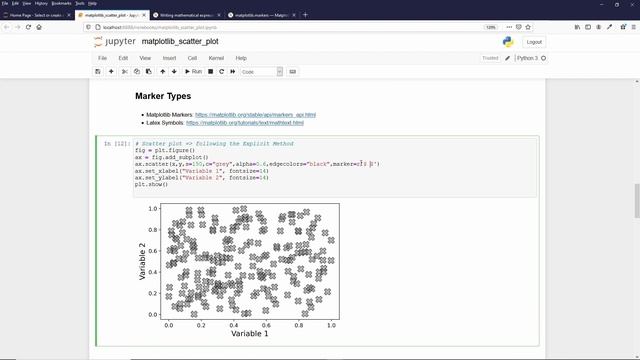
Task: Restart the kernel icon
Action: point(222,71)
